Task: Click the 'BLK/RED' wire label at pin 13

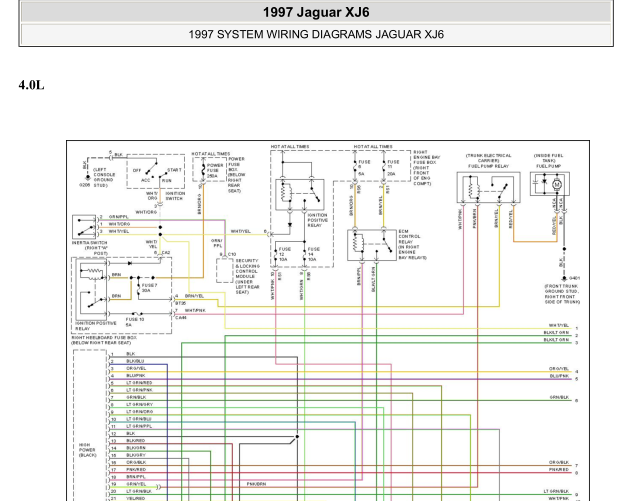Action: [x=135, y=441]
